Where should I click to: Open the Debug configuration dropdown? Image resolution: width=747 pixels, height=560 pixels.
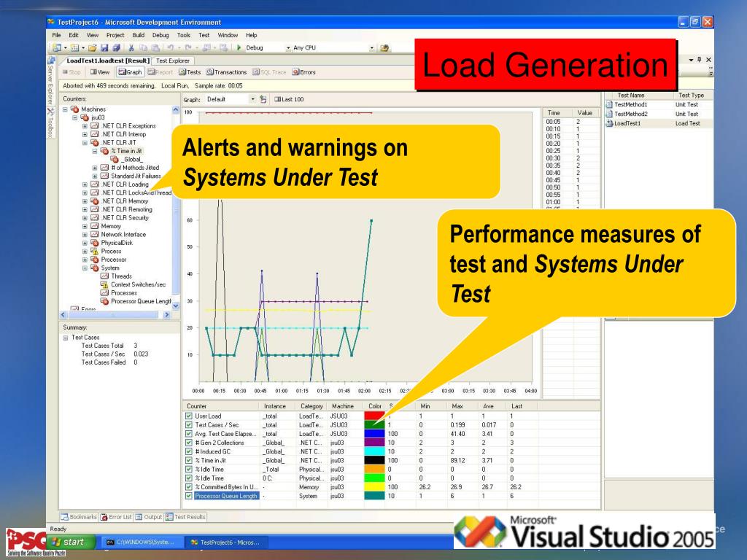point(288,48)
